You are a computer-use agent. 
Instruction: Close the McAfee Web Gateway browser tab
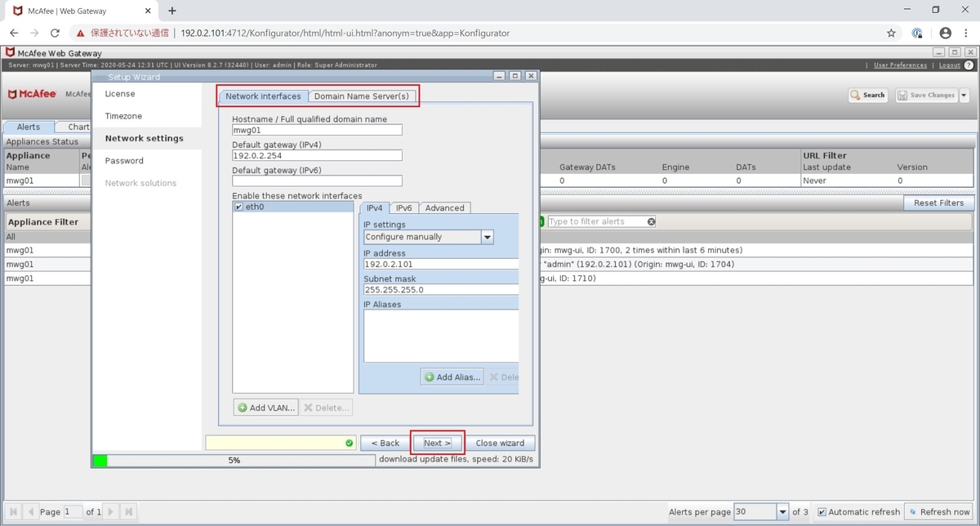click(x=146, y=11)
